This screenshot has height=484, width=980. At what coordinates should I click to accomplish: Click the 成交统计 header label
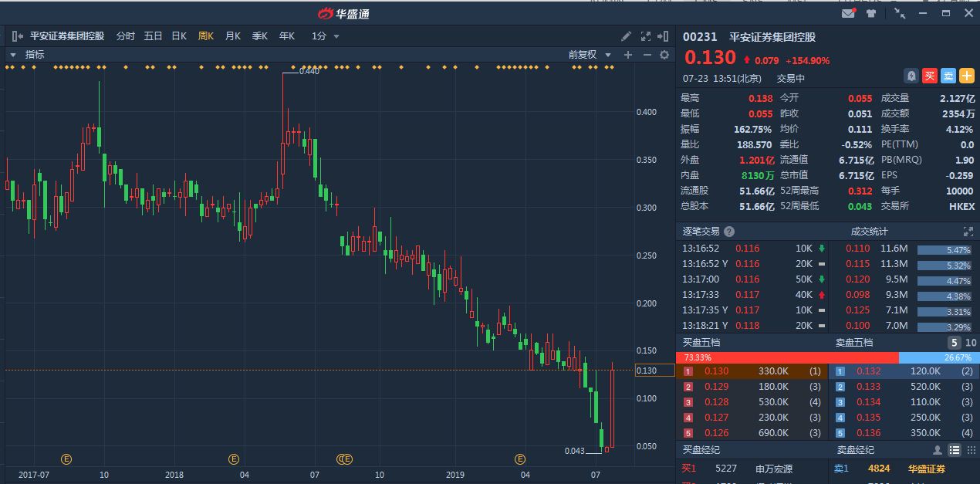click(x=869, y=232)
